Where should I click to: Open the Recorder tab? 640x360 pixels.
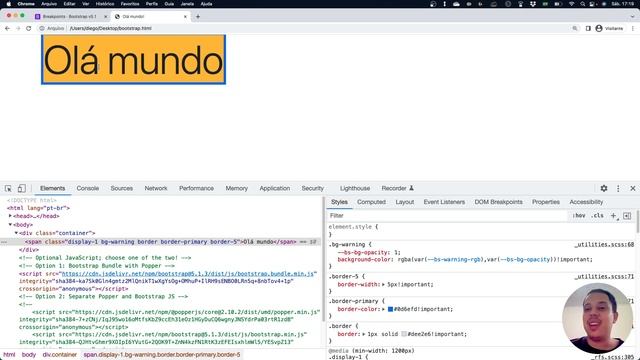[x=398, y=189]
